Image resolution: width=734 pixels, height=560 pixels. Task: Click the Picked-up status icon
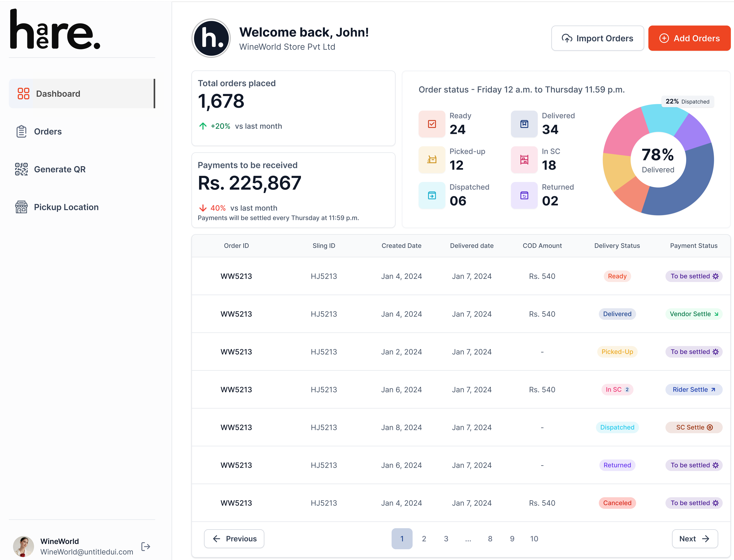(x=432, y=160)
